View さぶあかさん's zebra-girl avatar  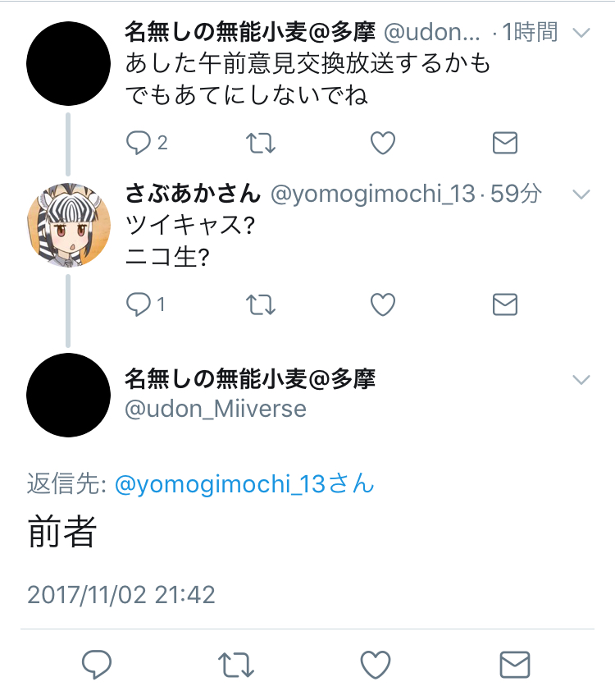point(68,225)
